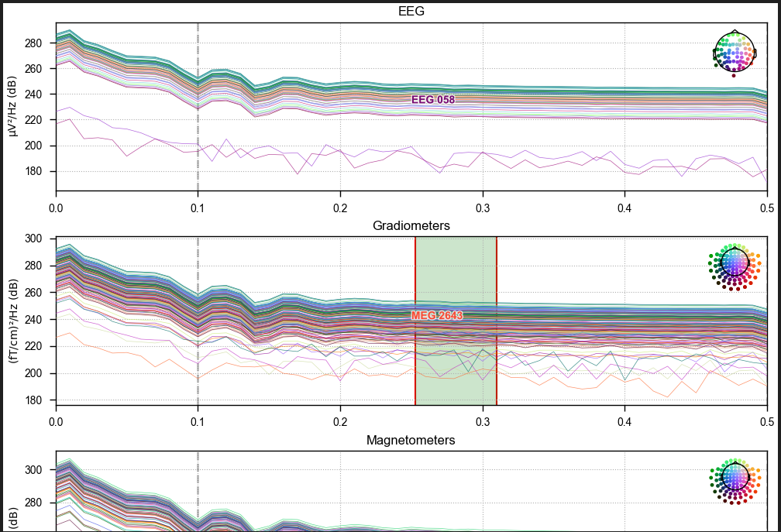
Task: Click the Gradiometers plot title
Action: click(x=411, y=225)
